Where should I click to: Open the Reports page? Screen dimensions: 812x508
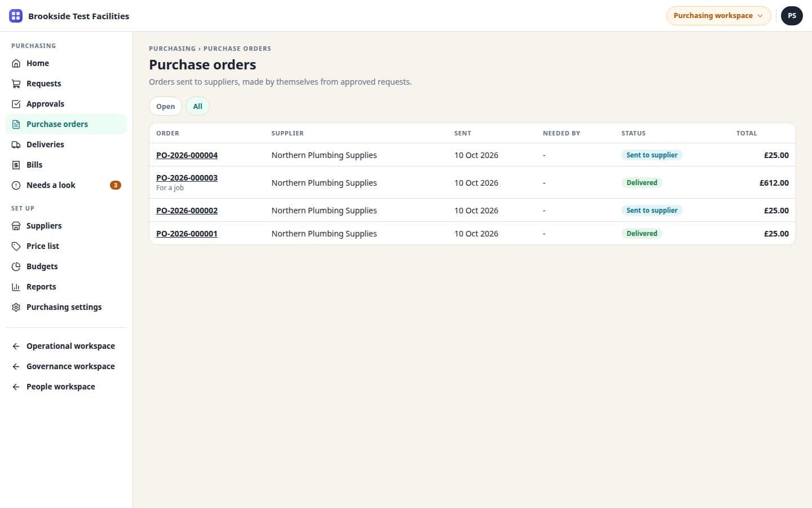pos(66,287)
